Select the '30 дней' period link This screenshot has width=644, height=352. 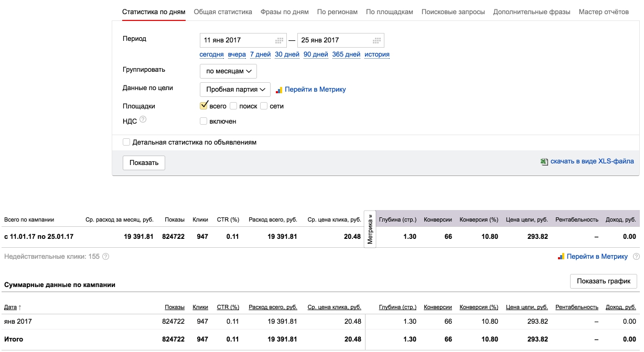pos(287,54)
